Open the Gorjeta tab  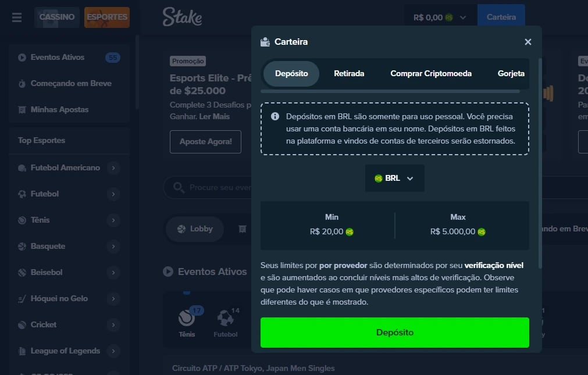tap(511, 73)
